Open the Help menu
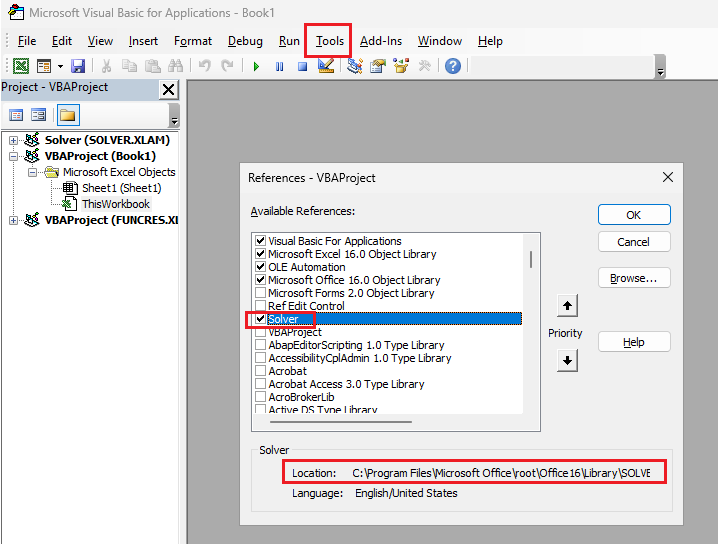 [490, 41]
